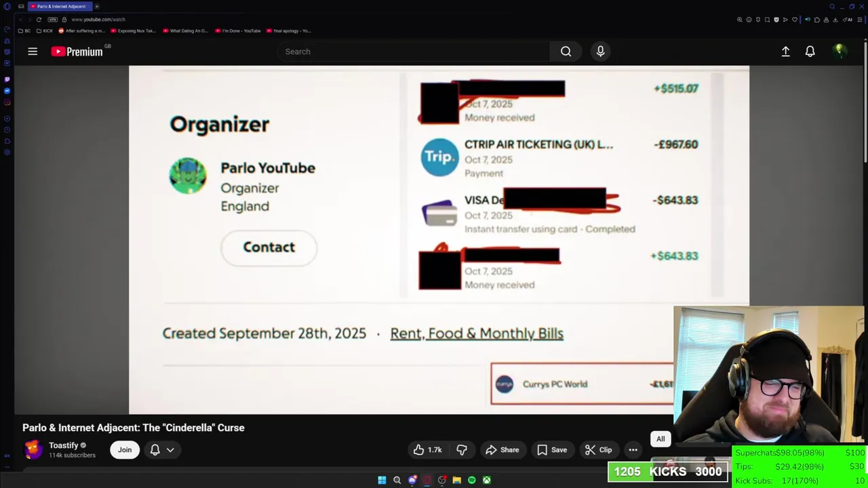Screen dimensions: 868x488
Task: Open the BC bookmarks folder
Action: pyautogui.click(x=24, y=30)
